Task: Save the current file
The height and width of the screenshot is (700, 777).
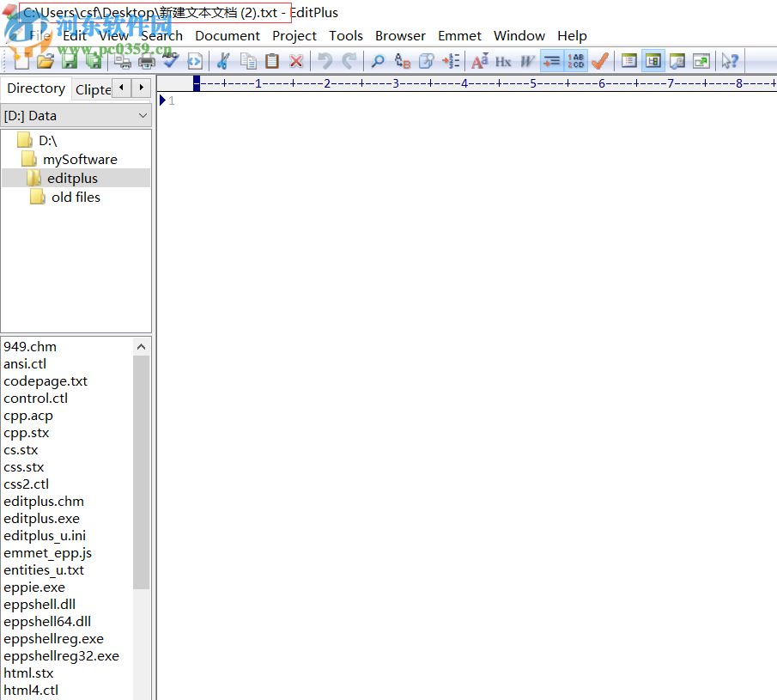Action: click(69, 61)
